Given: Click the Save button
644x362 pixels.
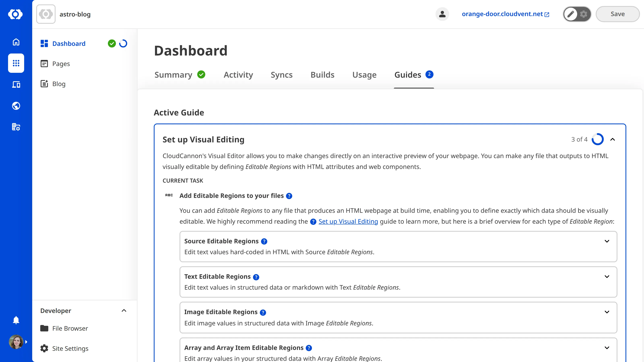Looking at the screenshot, I should coord(617,14).
